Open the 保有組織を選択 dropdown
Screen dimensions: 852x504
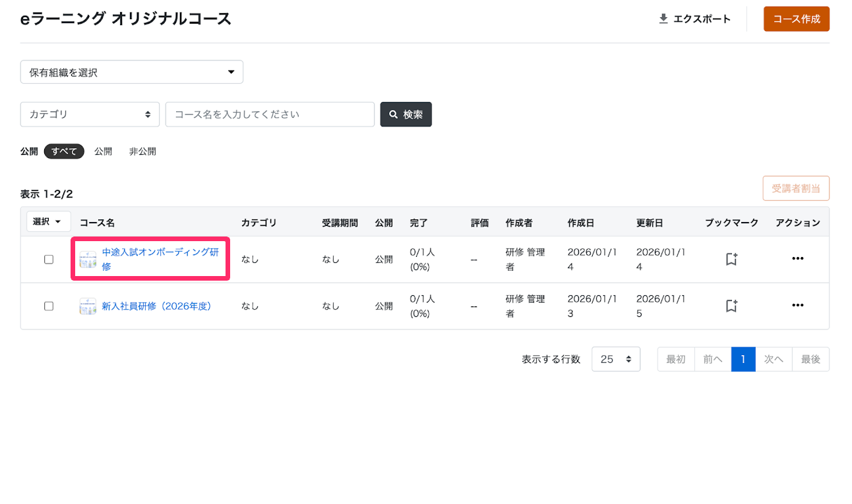[132, 72]
